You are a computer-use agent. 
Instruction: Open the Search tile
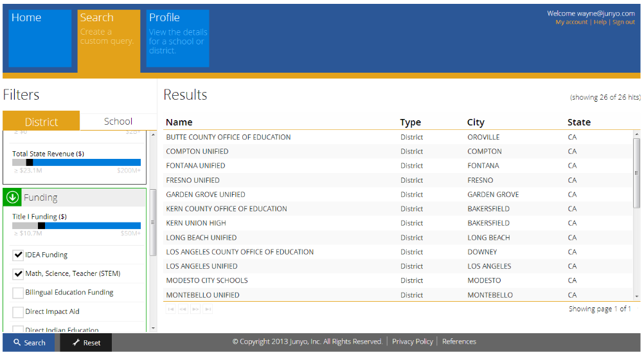[x=109, y=41]
